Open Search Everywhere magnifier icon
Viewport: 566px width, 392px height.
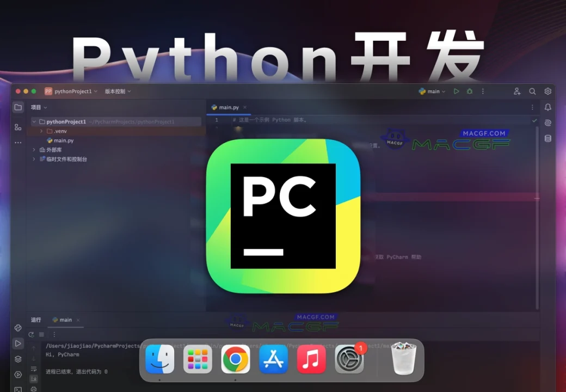click(x=532, y=91)
